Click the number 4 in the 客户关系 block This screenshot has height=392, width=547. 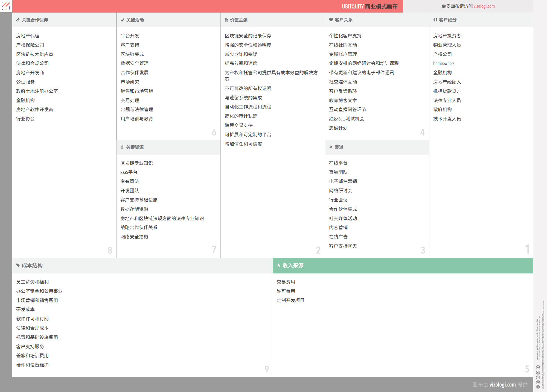click(423, 132)
